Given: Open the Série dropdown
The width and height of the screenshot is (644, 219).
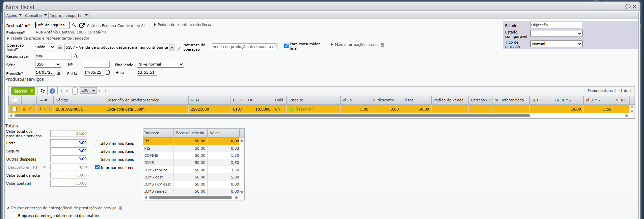Looking at the screenshot, I should point(48,64).
